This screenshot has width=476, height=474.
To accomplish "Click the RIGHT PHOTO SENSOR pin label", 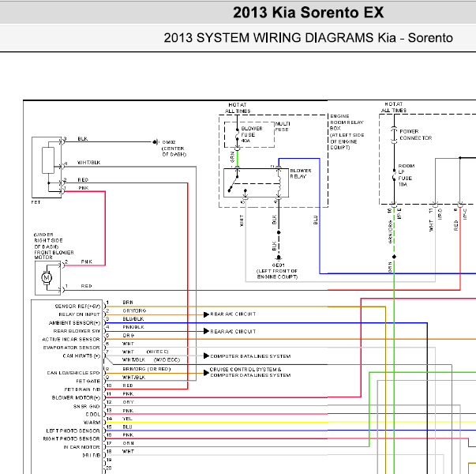I will pos(71,438).
